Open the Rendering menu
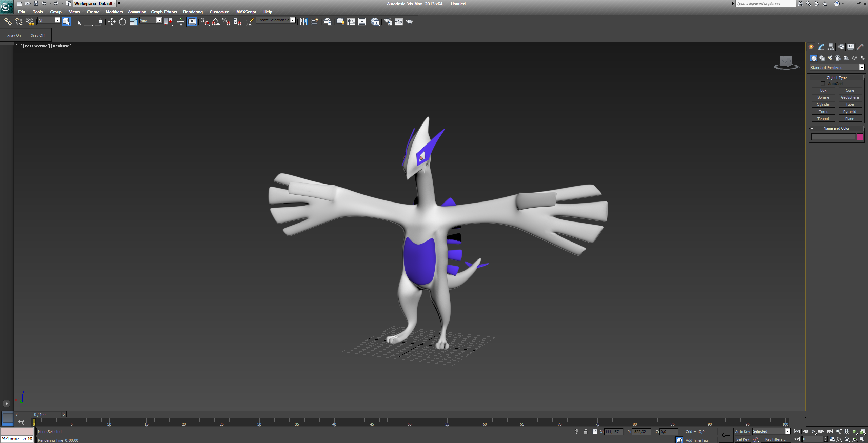Image resolution: width=868 pixels, height=443 pixels. tap(193, 12)
